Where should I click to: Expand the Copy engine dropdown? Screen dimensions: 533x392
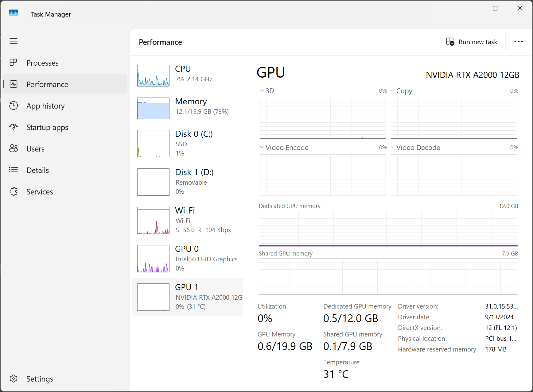[392, 90]
